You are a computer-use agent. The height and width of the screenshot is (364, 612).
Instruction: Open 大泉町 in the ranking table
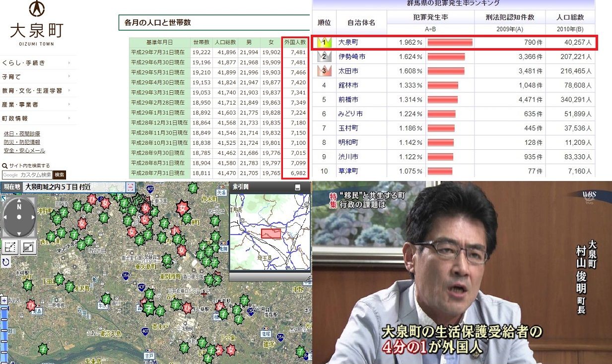[x=348, y=43]
